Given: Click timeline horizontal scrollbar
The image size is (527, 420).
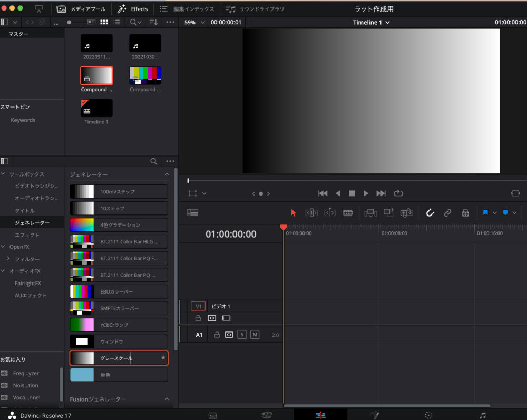Looking at the screenshot, I should tap(387, 406).
